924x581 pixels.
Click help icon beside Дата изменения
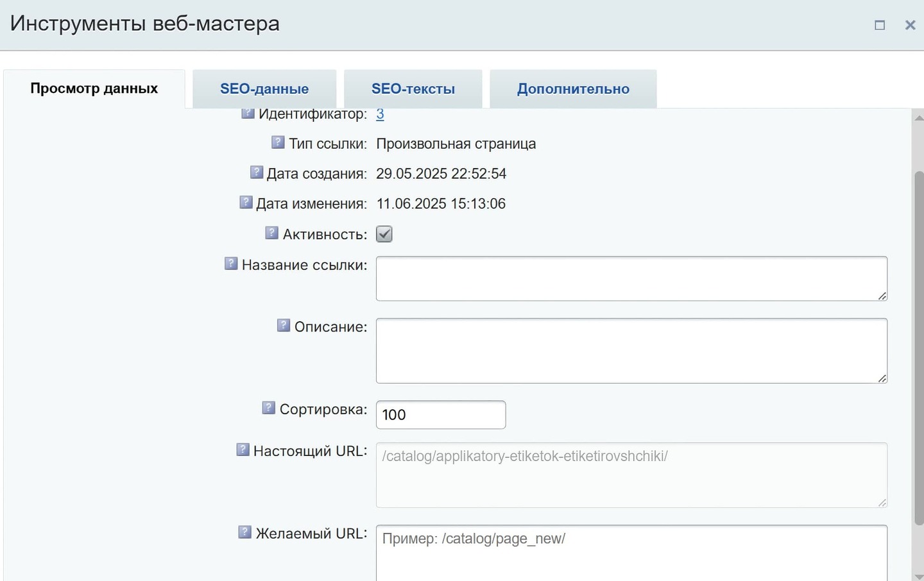click(246, 203)
